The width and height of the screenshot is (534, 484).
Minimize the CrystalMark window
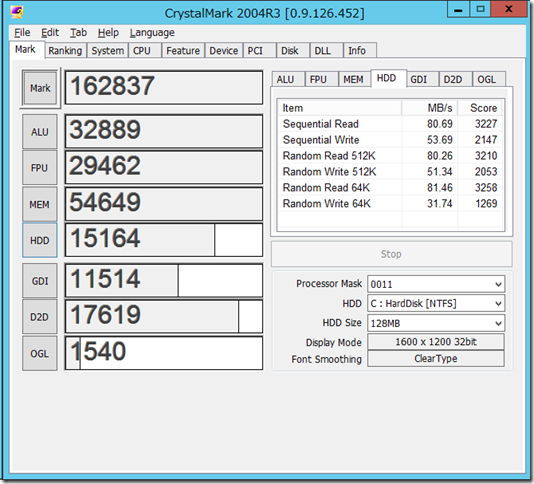[x=458, y=9]
